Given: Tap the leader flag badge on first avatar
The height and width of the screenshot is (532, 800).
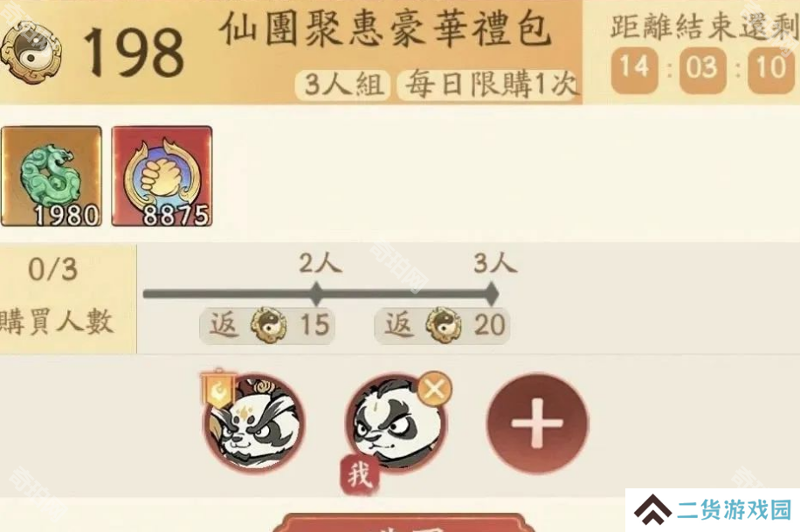Looking at the screenshot, I should (219, 390).
